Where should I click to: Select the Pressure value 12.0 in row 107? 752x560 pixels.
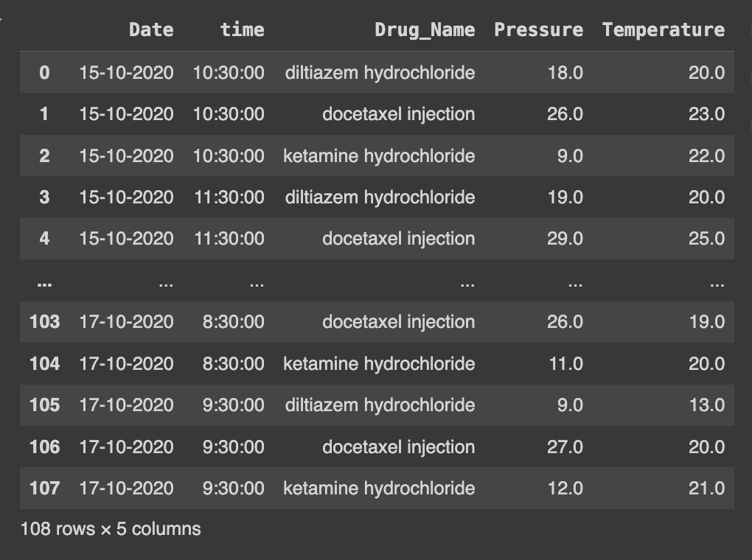point(565,488)
